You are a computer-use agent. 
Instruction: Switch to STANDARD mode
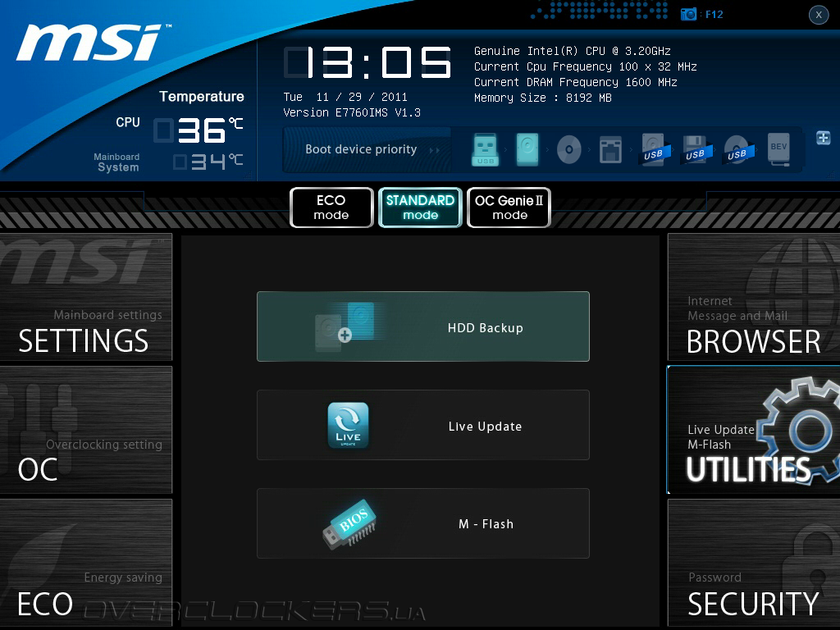tap(420, 208)
